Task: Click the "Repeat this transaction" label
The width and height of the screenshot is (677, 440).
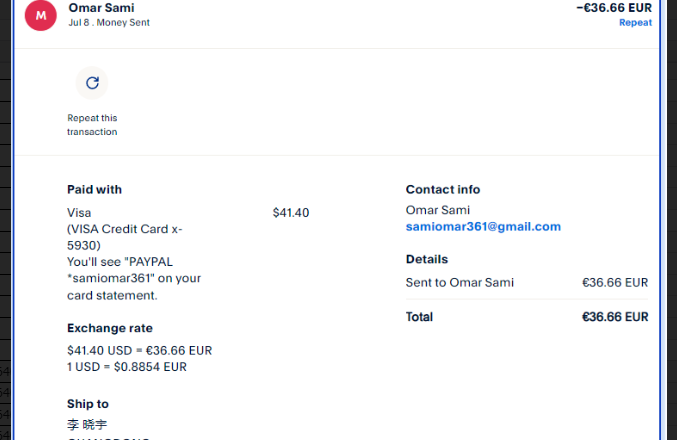Action: (x=92, y=125)
